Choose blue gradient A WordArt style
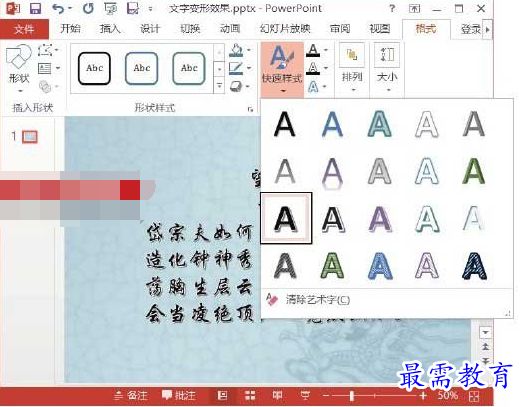The width and height of the screenshot is (521, 407). tap(332, 124)
